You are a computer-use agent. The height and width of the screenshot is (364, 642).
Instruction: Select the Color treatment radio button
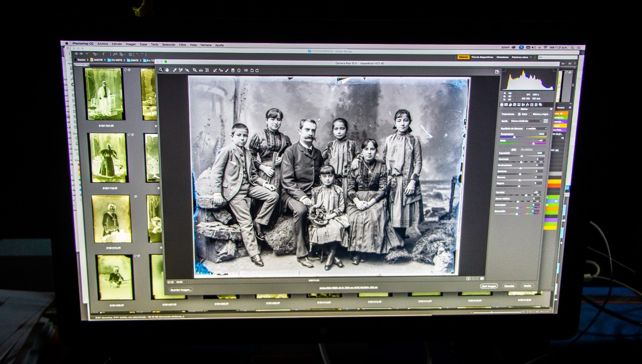pyautogui.click(x=519, y=114)
